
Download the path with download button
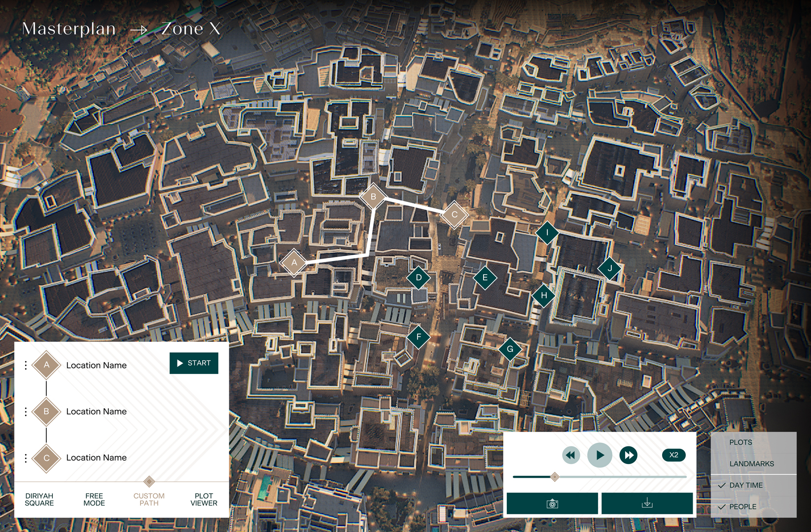[x=647, y=503]
